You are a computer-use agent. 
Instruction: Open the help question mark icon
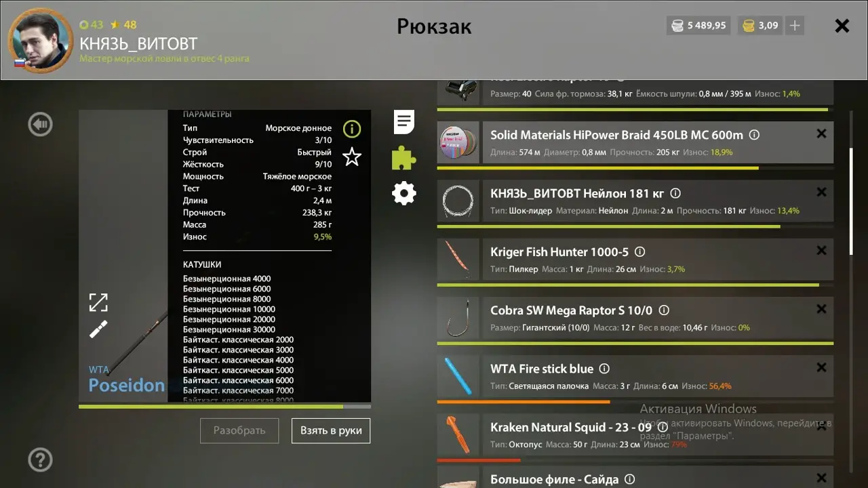[40, 460]
